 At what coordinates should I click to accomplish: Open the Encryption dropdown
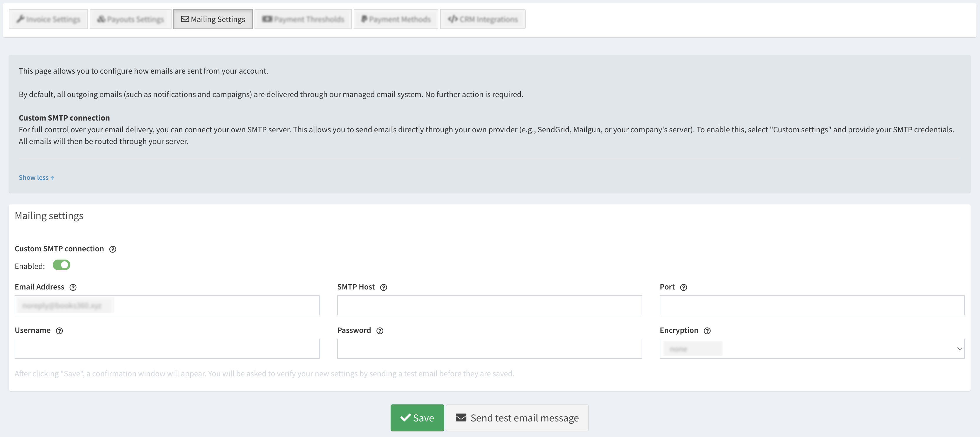pos(811,349)
